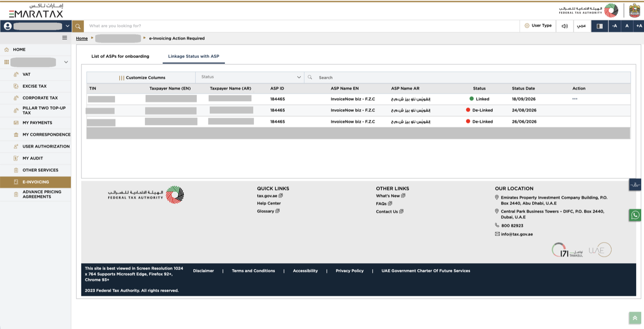Open tax.gov.ae quick link
The height and width of the screenshot is (329, 644).
[x=270, y=196]
